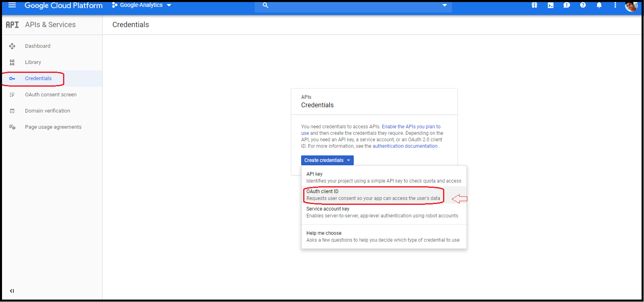Focus the top search field
Screen dimensions: 644x302
353,6
